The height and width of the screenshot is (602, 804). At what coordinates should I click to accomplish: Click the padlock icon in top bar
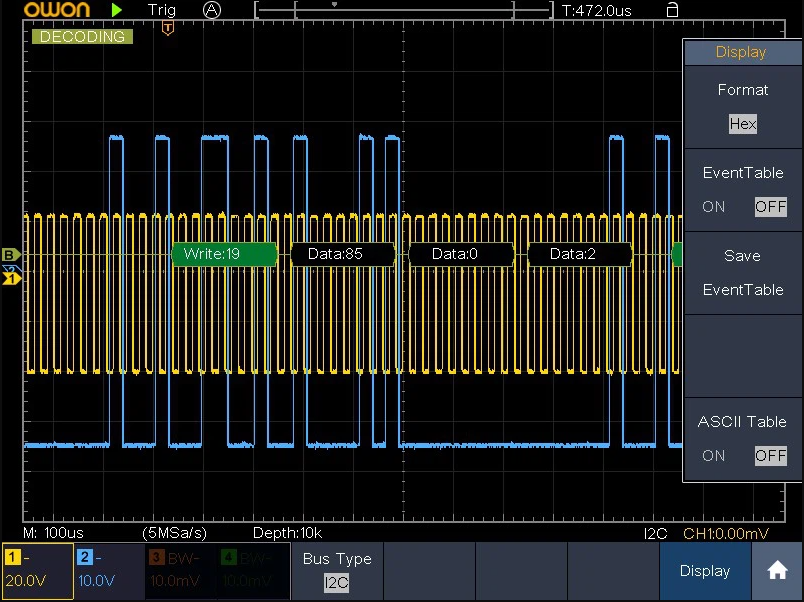click(672, 10)
